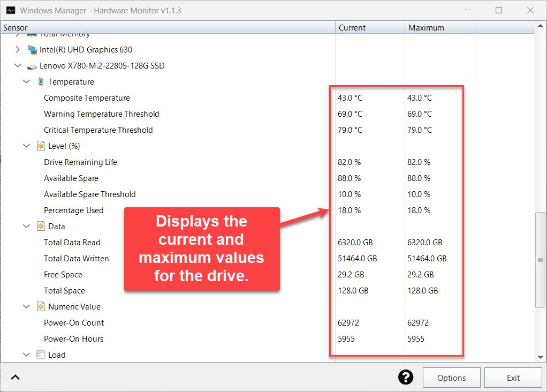Click current Composite Temperature value 43.0 °C
Viewport: 547px width, 392px height.
point(350,98)
